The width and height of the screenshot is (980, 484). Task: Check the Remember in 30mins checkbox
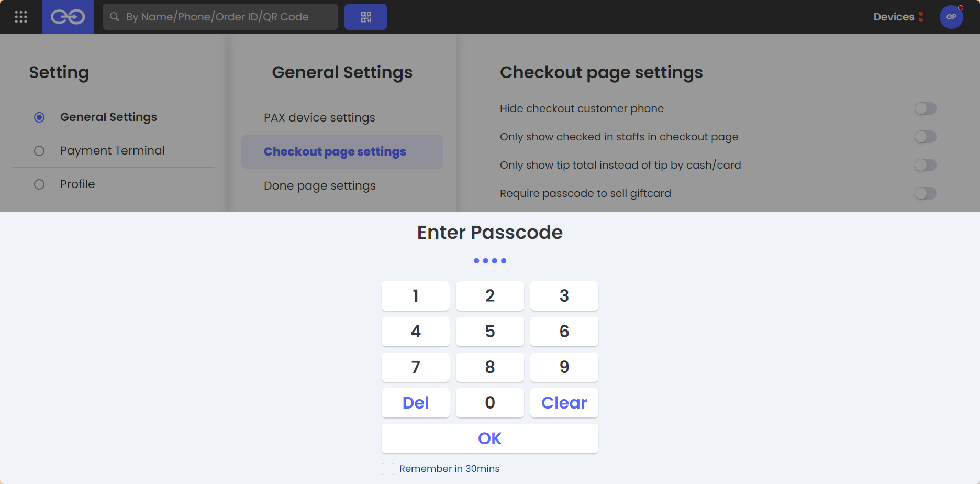click(388, 469)
